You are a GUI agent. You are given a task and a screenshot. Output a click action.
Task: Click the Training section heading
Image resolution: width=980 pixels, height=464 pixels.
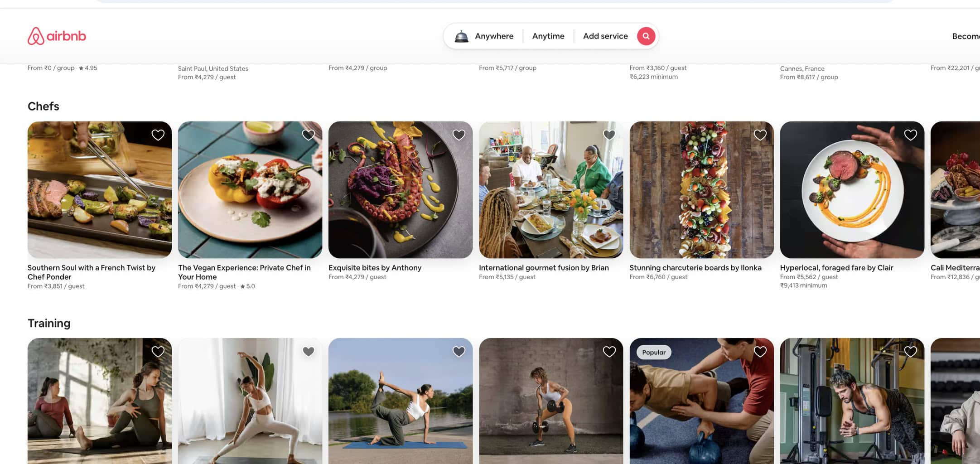[49, 323]
